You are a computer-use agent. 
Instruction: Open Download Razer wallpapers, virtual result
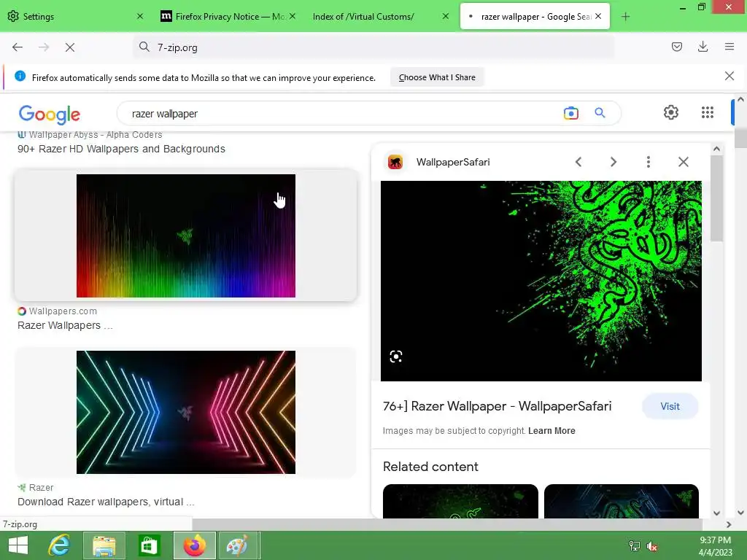(x=106, y=502)
